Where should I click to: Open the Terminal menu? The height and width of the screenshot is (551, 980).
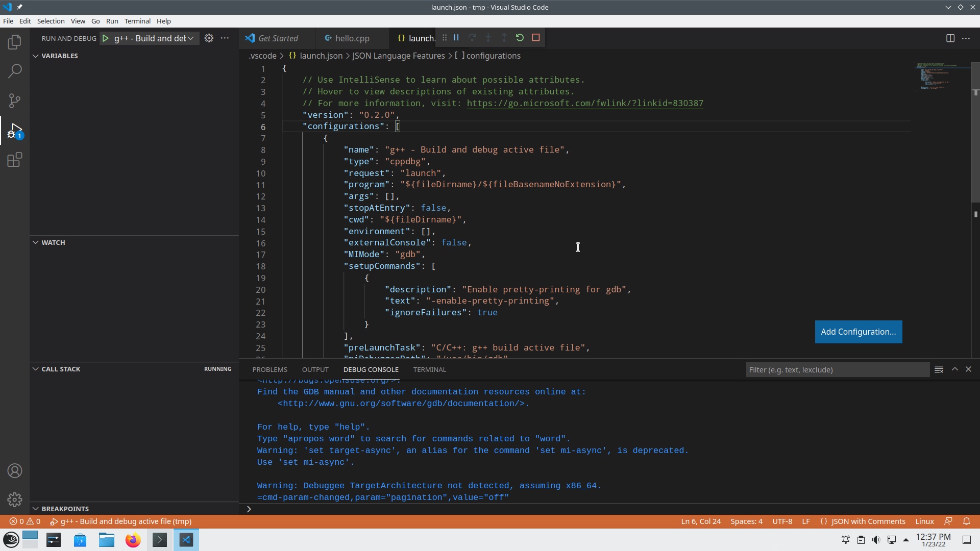pyautogui.click(x=137, y=21)
